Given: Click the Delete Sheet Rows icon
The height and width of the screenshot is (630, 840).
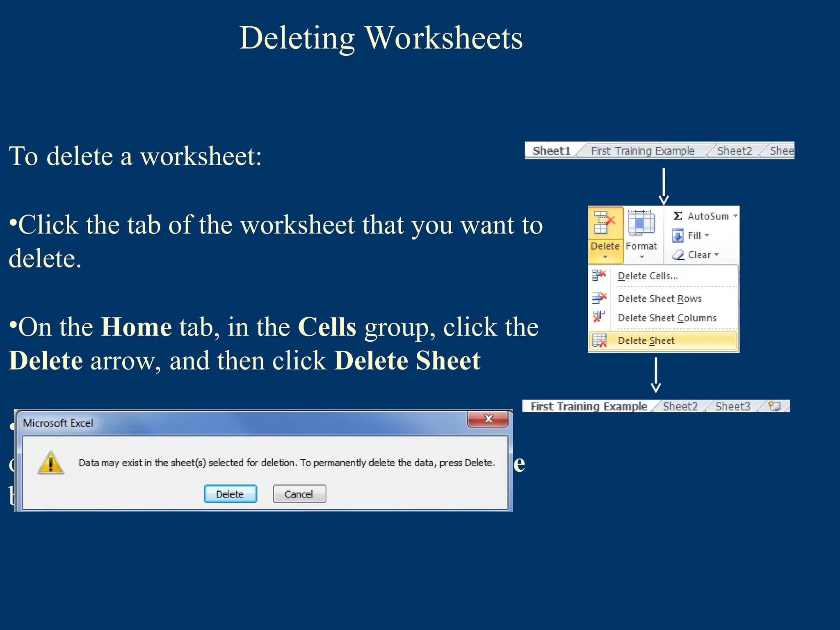Looking at the screenshot, I should point(599,298).
